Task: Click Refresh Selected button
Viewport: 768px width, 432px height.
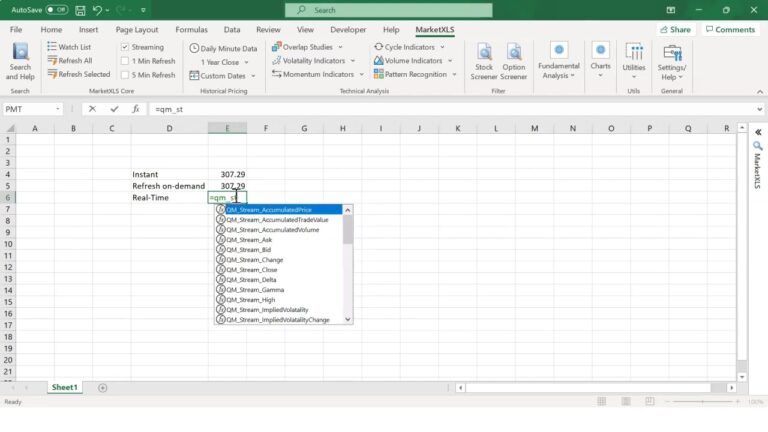Action: (79, 74)
